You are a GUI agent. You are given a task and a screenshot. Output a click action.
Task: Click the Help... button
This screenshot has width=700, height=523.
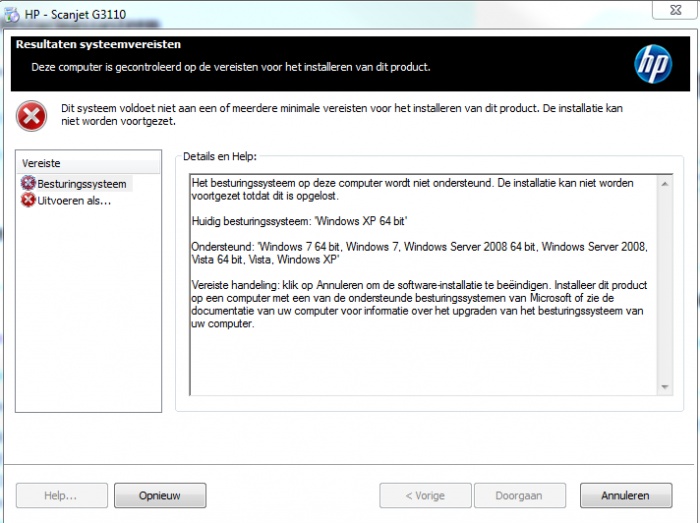pyautogui.click(x=62, y=495)
